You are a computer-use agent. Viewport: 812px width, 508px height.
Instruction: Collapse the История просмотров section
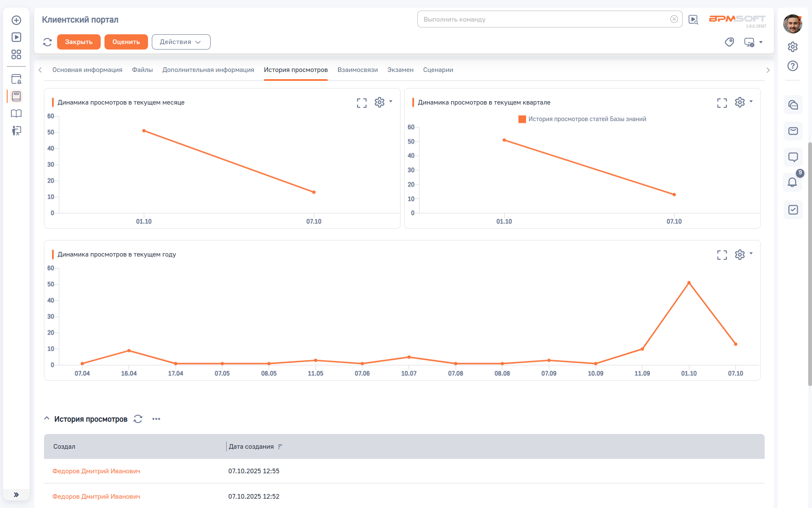(x=47, y=419)
